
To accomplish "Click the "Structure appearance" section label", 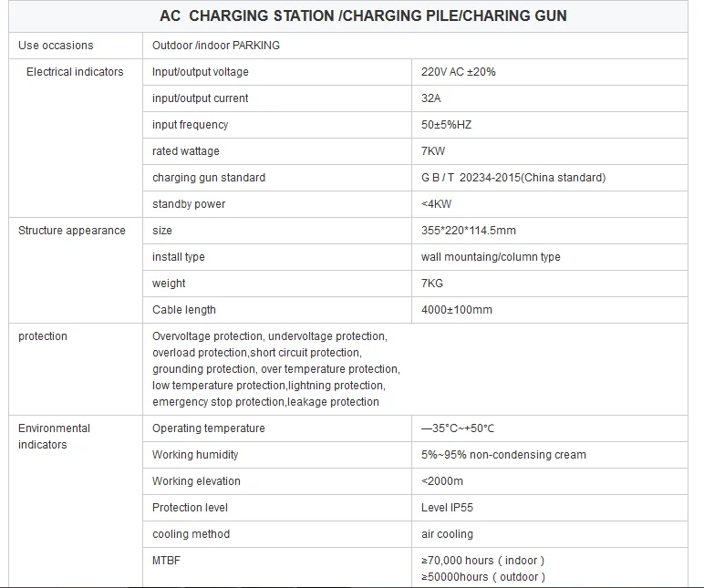I will (72, 231).
